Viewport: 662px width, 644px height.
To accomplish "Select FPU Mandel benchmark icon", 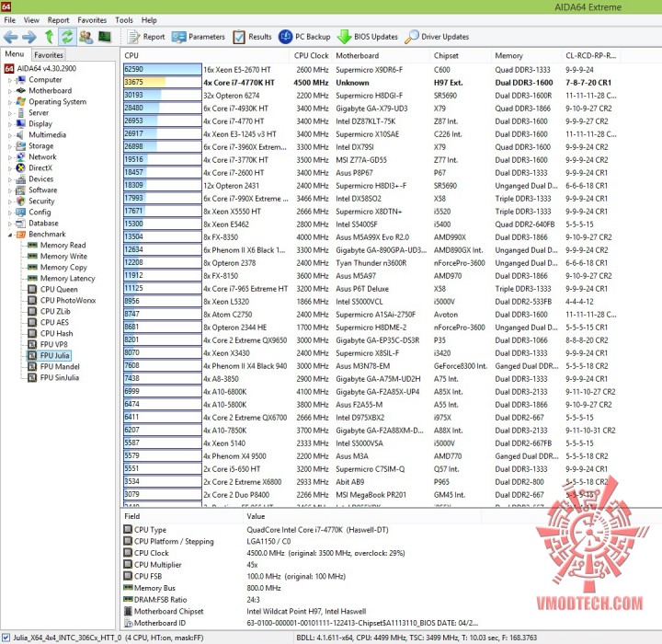I will [x=32, y=366].
